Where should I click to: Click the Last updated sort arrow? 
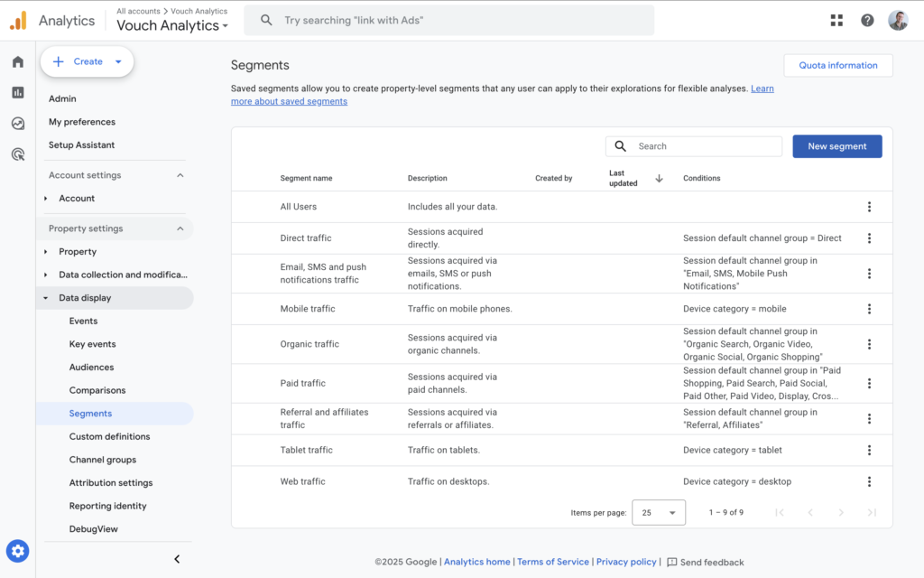[x=659, y=178]
